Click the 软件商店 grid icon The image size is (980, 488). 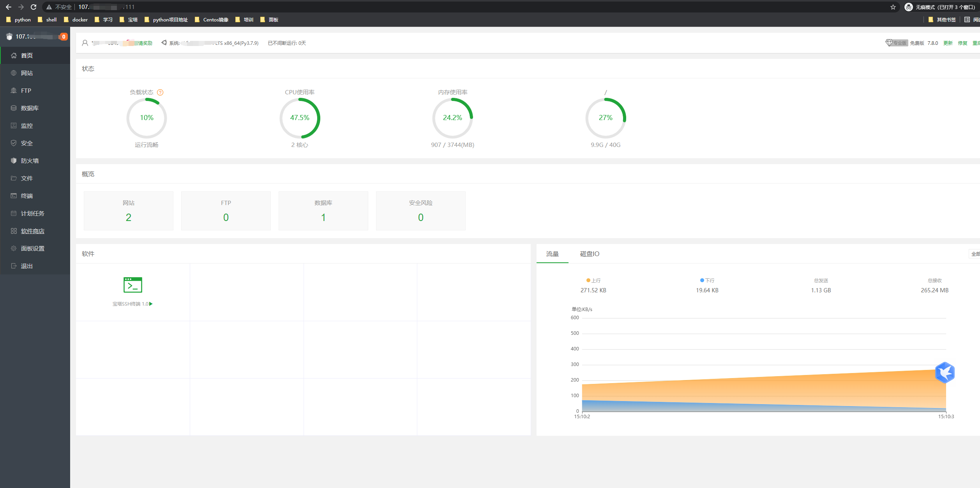[14, 231]
